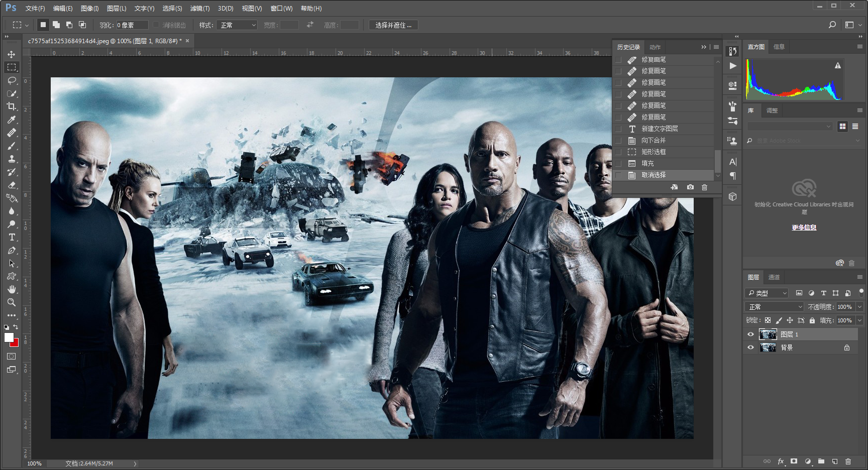Open the 样式 style dropdown
The height and width of the screenshot is (470, 868).
(237, 25)
